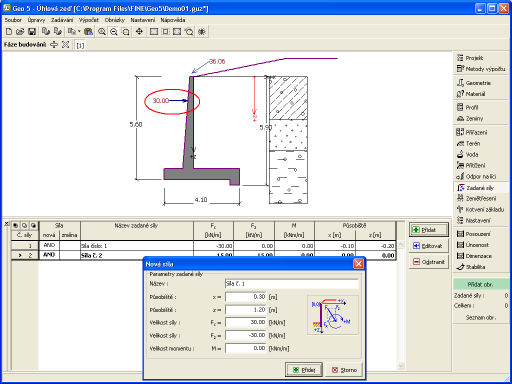Open the copy dropdown arrow in toolbar

79,32
